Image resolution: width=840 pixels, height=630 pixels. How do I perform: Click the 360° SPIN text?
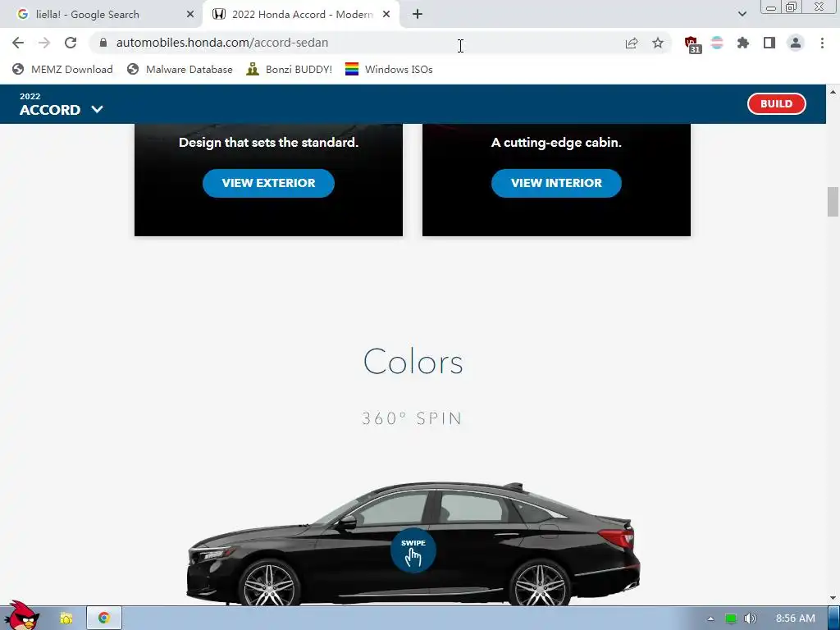pos(412,418)
